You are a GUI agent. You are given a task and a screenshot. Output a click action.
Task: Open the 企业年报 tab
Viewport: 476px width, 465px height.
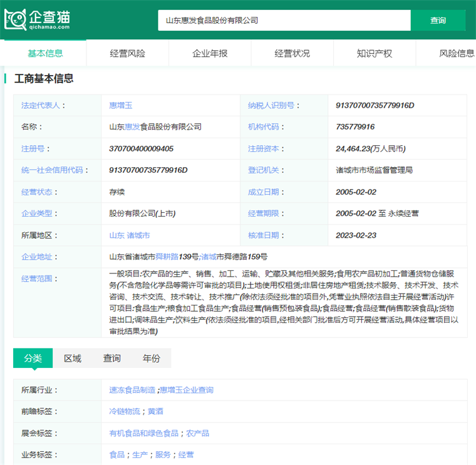[x=210, y=53]
